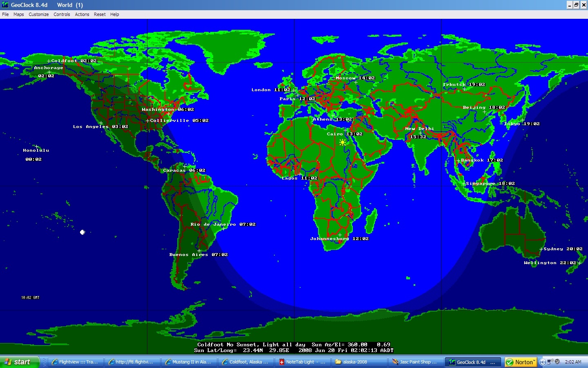Click the Cairo 13:02 label
588x368 pixels.
(x=345, y=134)
